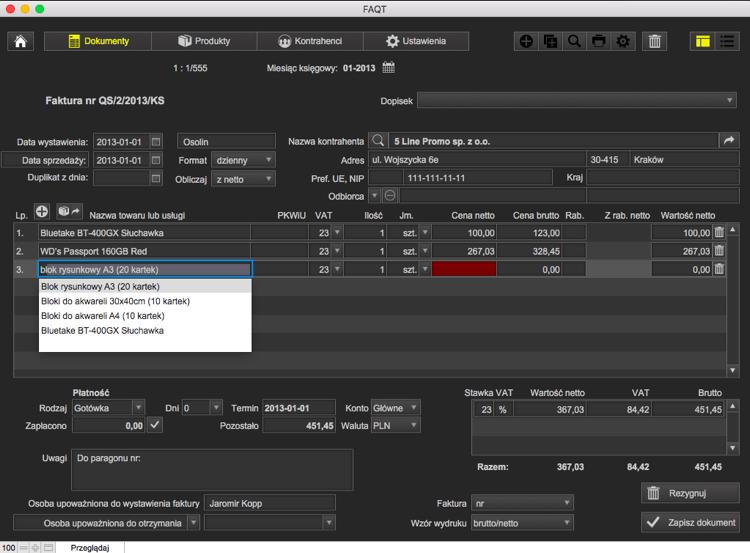This screenshot has height=553, width=750.
Task: Click Data sprzedaży label button
Action: coord(45,160)
